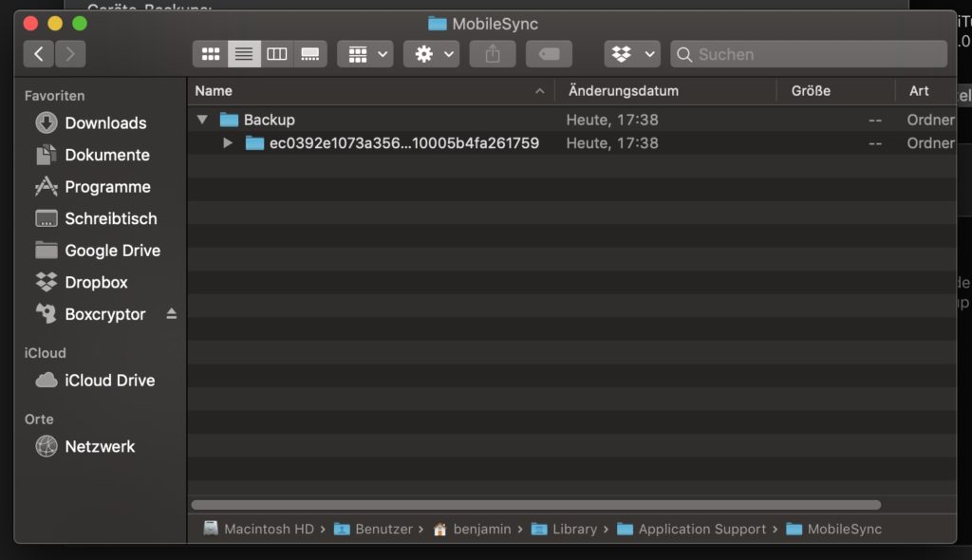This screenshot has height=560, width=972.
Task: Open Google Drive in the sidebar
Action: (x=98, y=250)
